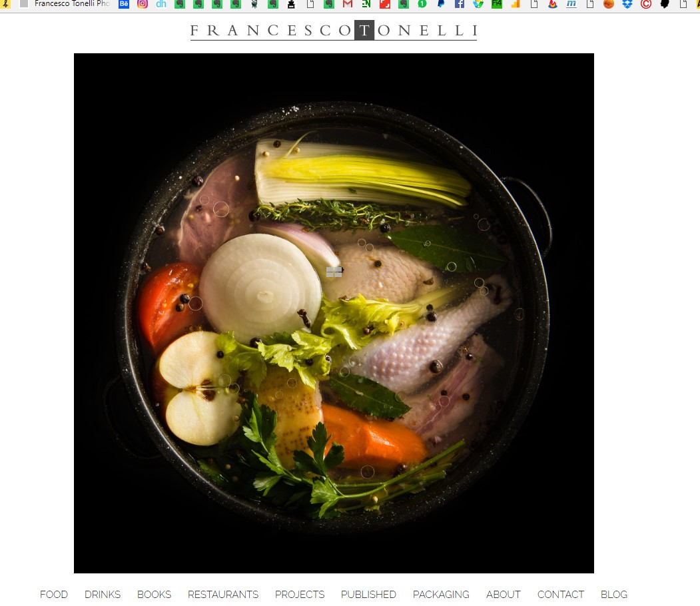Viewport: 700px width, 606px height.
Task: Open the PUBLISHED page
Action: (368, 595)
